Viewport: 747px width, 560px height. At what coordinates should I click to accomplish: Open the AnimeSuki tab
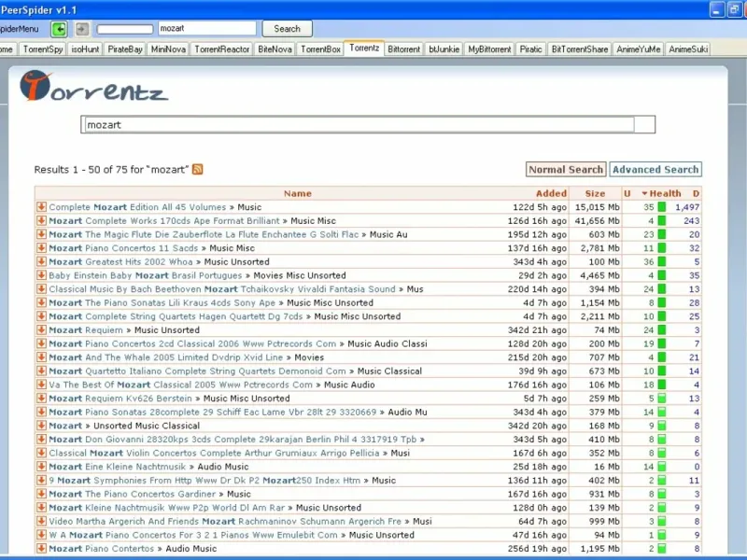tap(688, 49)
